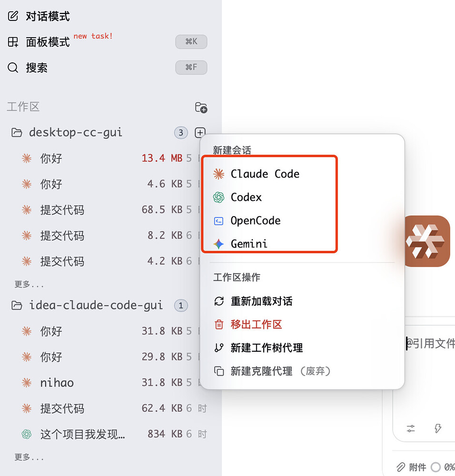The width and height of the screenshot is (455, 476).
Task: Click the Codex logo icon in menu
Action: (x=218, y=198)
